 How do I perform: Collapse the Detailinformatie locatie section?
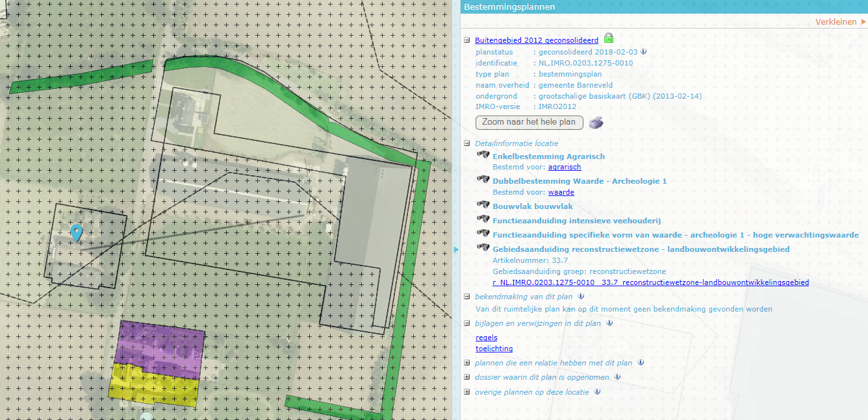(467, 143)
